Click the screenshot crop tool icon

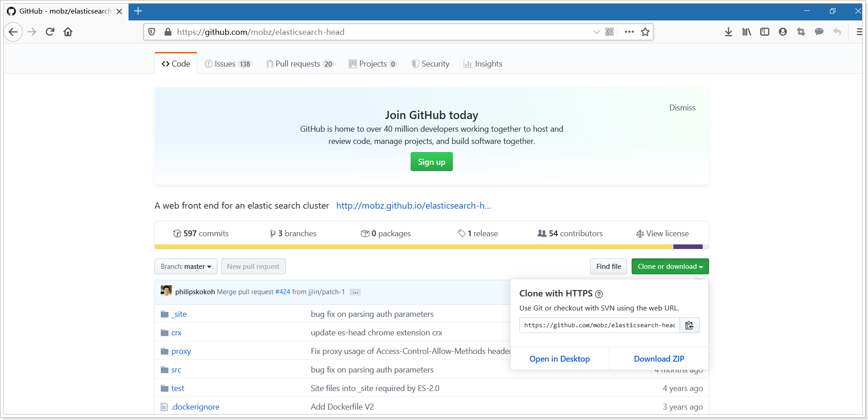801,32
